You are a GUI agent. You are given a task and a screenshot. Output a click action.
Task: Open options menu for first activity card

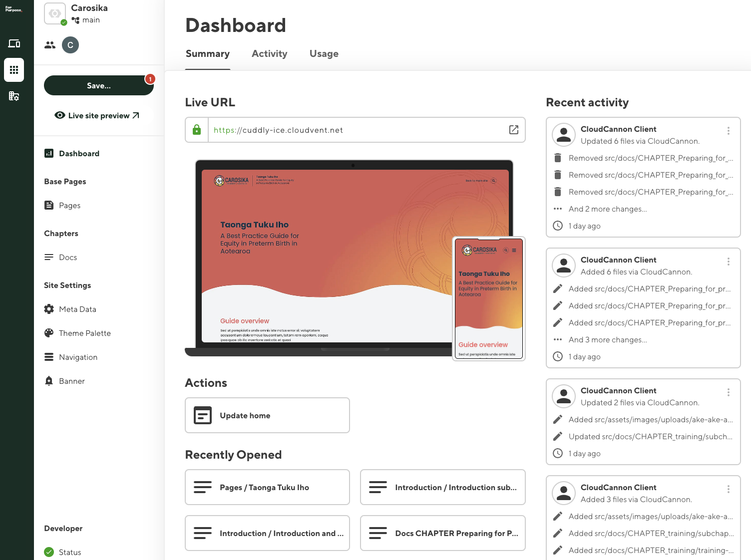728,131
